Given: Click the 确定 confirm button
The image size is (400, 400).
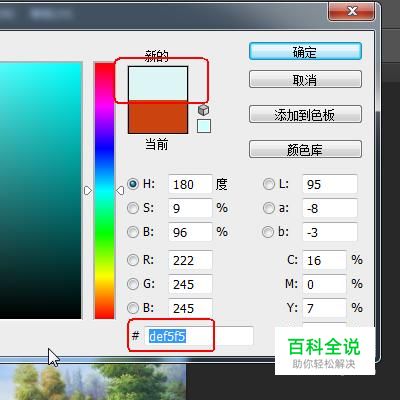Looking at the screenshot, I should click(x=305, y=52).
